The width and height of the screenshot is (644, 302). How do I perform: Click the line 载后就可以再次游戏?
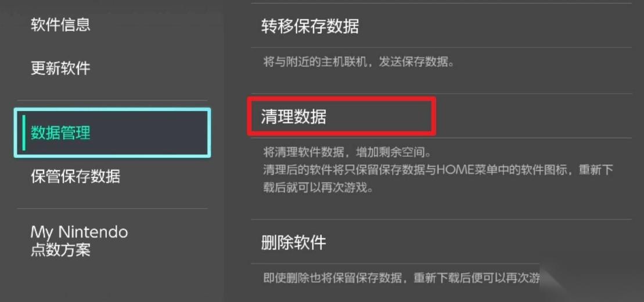coord(318,189)
